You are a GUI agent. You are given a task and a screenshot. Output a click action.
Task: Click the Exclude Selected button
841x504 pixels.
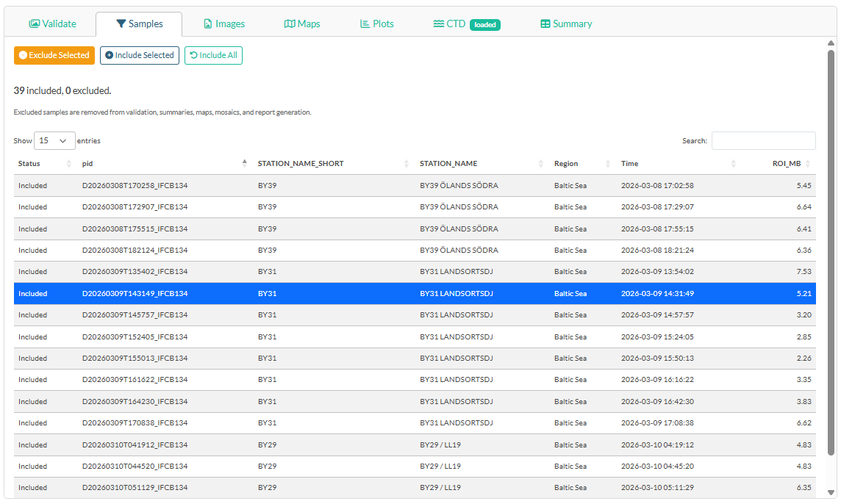coord(54,55)
